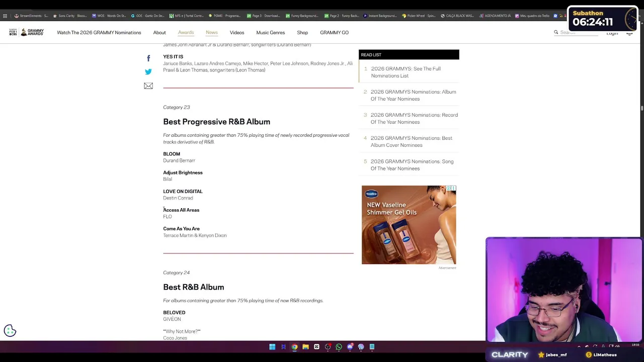Select the Access All Areas nominee title

tap(181, 210)
